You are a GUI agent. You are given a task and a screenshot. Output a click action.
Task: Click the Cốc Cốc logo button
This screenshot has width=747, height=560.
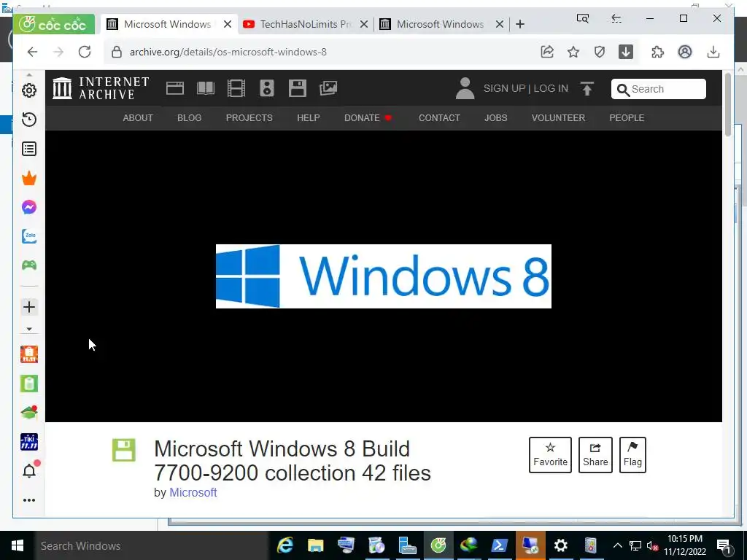54,24
